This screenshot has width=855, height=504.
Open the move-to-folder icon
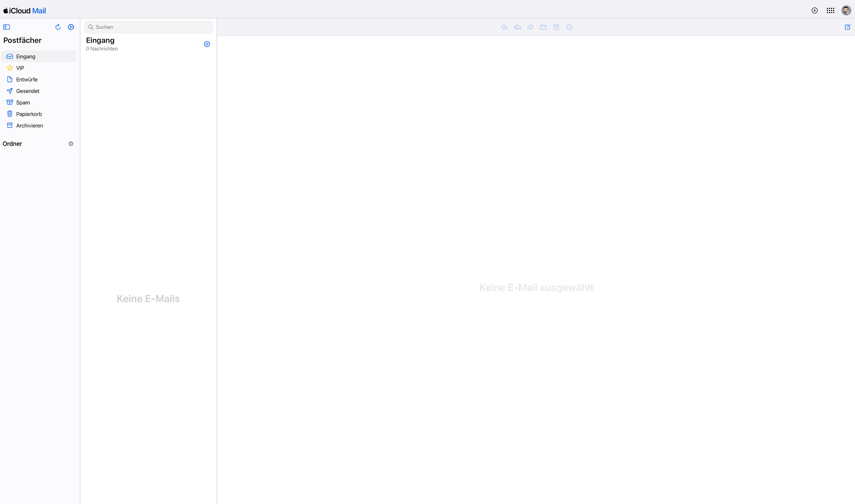[x=543, y=27]
